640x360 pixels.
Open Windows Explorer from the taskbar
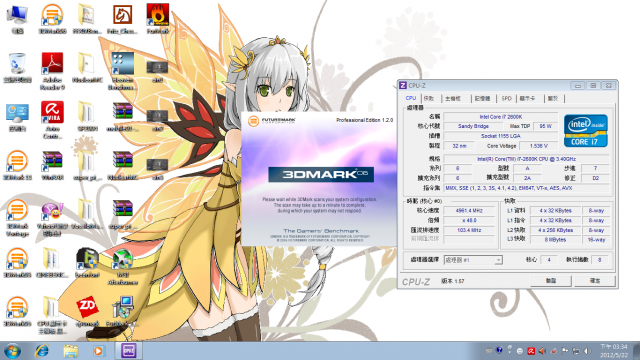pyautogui.click(x=70, y=351)
